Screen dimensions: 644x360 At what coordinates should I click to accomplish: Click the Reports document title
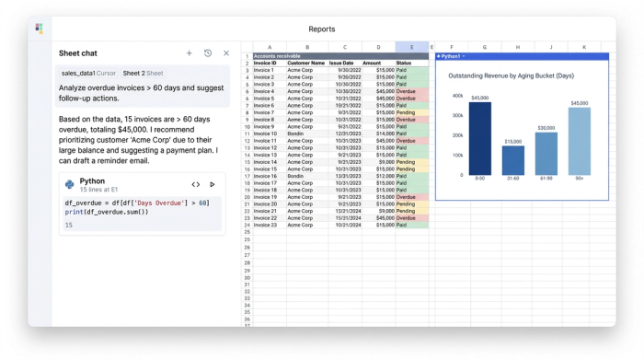click(x=322, y=29)
